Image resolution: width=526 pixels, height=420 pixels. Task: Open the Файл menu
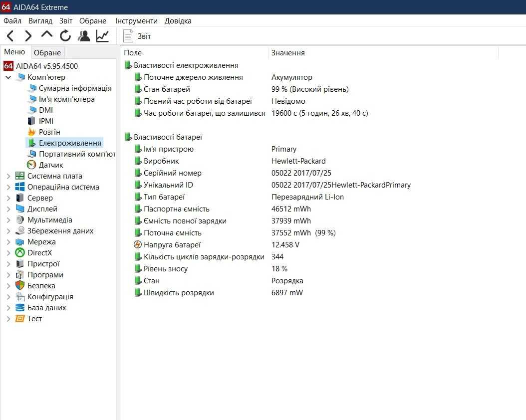coord(12,21)
